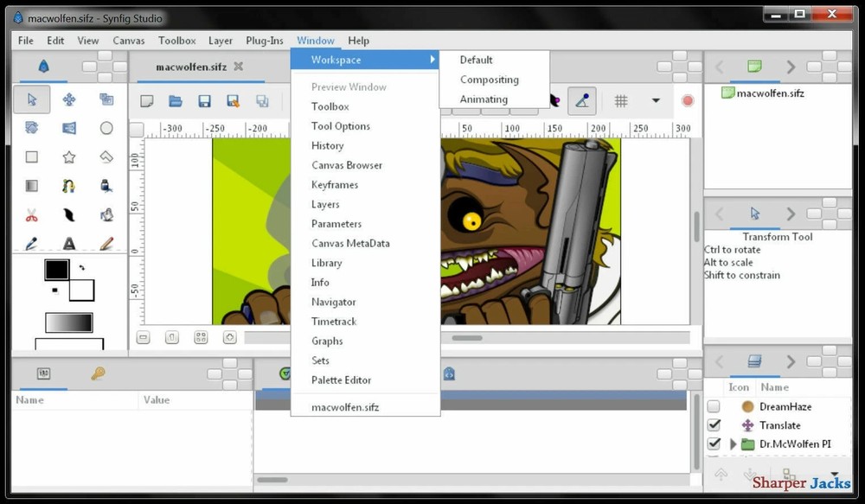
Task: Select the Sketch pencil tool
Action: (x=106, y=243)
